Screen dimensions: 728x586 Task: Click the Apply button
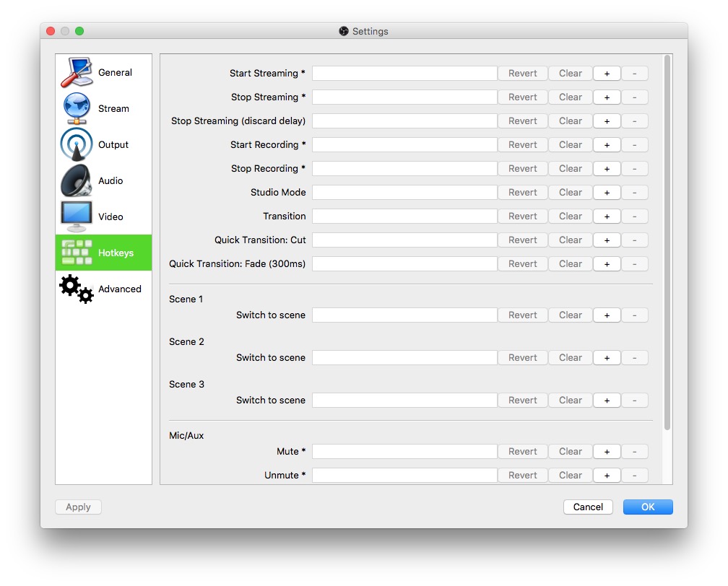click(x=78, y=507)
